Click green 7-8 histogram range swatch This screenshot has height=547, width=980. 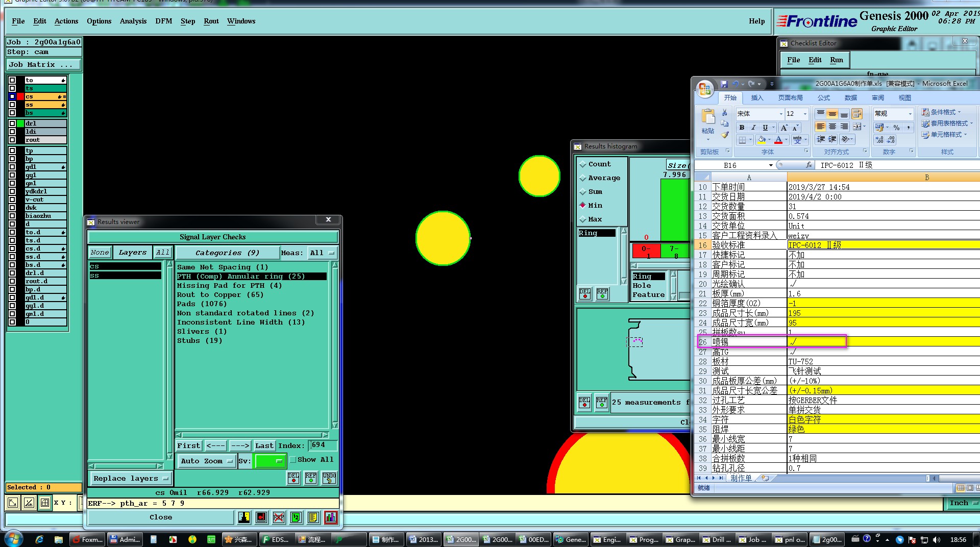tap(675, 252)
